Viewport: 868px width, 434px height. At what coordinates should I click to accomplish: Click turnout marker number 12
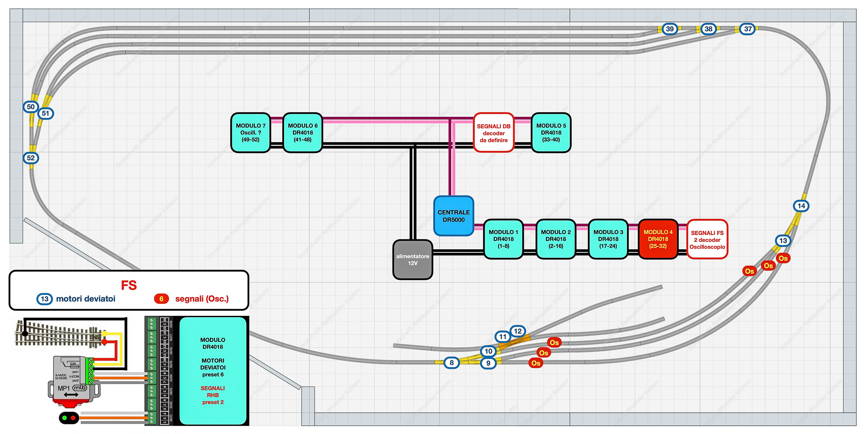pos(517,331)
